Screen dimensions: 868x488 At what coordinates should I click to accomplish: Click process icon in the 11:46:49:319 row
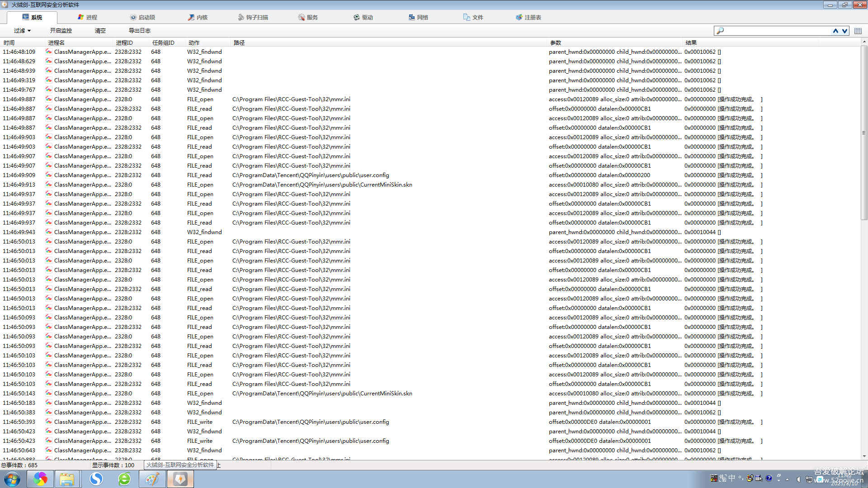point(48,80)
